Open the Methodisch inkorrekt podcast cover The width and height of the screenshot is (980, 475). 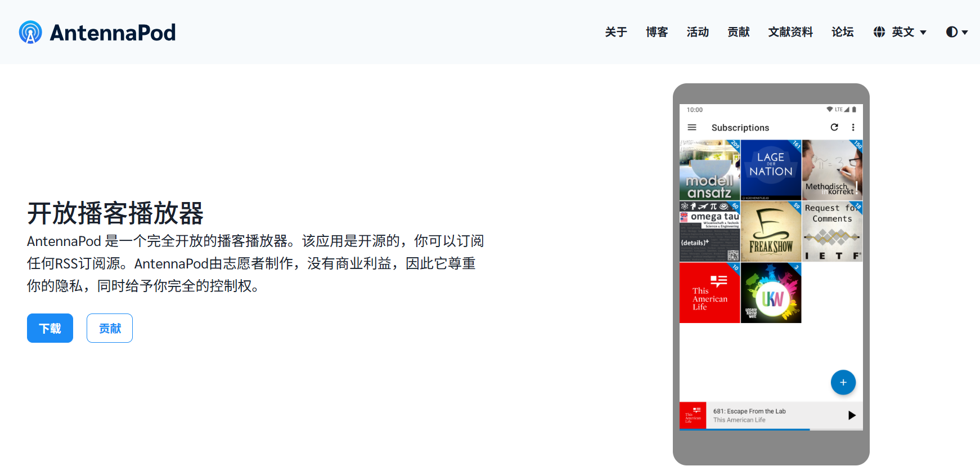tap(832, 170)
